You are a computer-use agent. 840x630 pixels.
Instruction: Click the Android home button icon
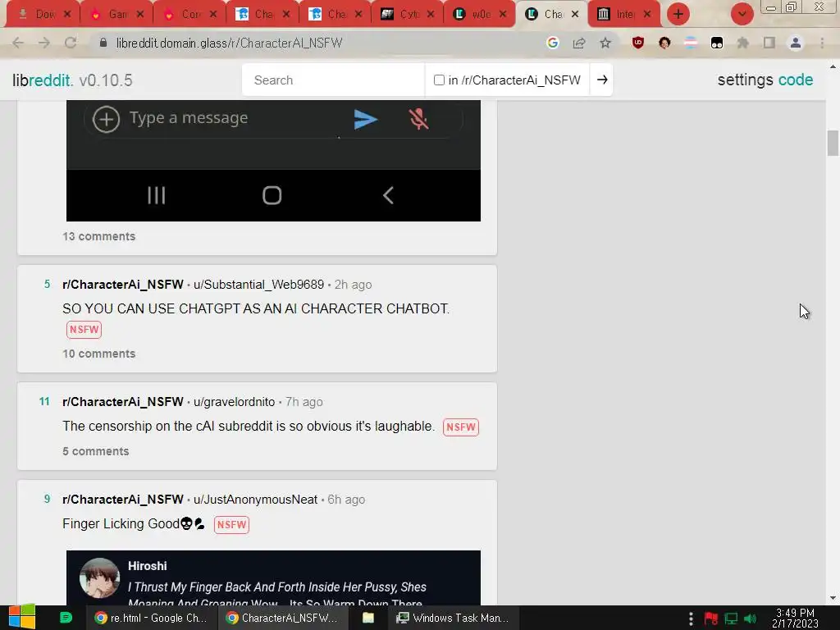(272, 195)
